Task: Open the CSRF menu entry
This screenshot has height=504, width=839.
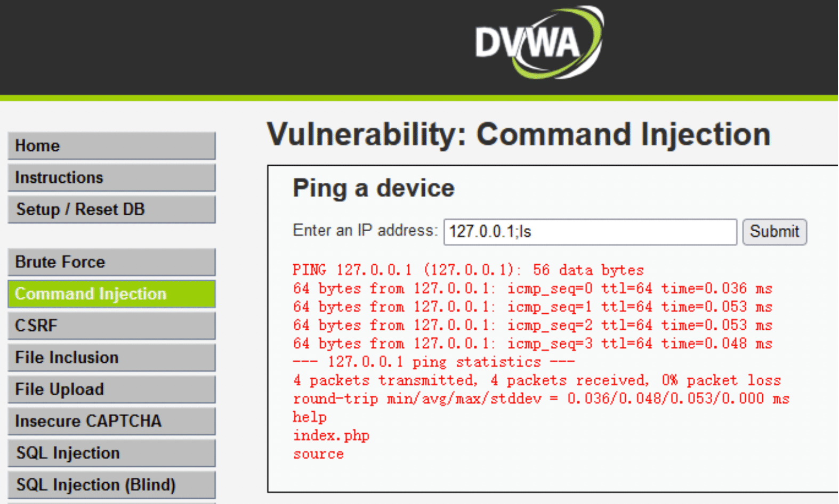Action: (112, 326)
